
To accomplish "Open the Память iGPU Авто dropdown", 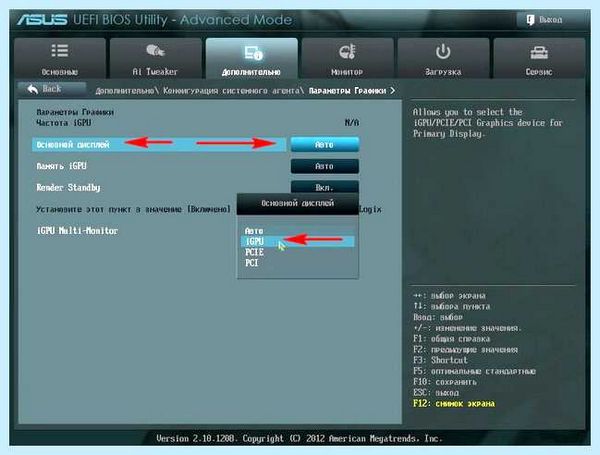I will pos(324,166).
